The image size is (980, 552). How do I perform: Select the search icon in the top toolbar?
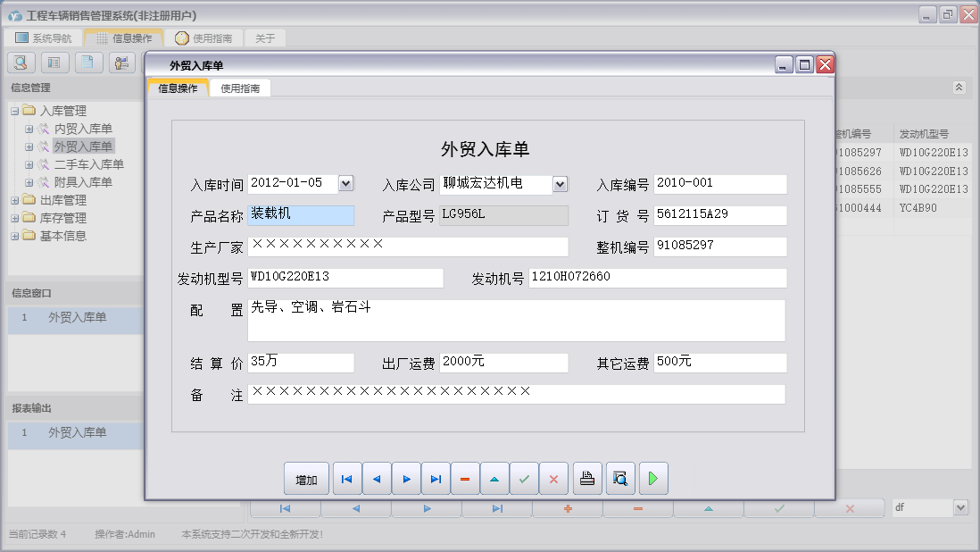point(20,62)
